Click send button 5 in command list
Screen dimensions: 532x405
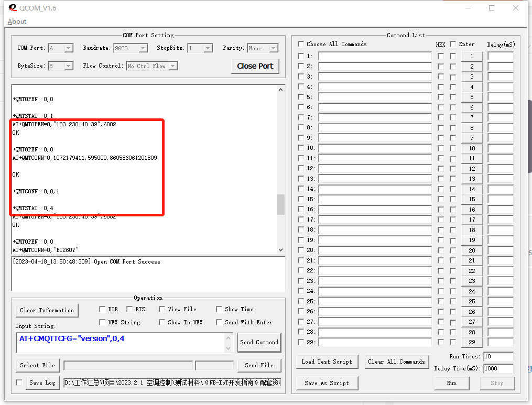click(x=472, y=97)
